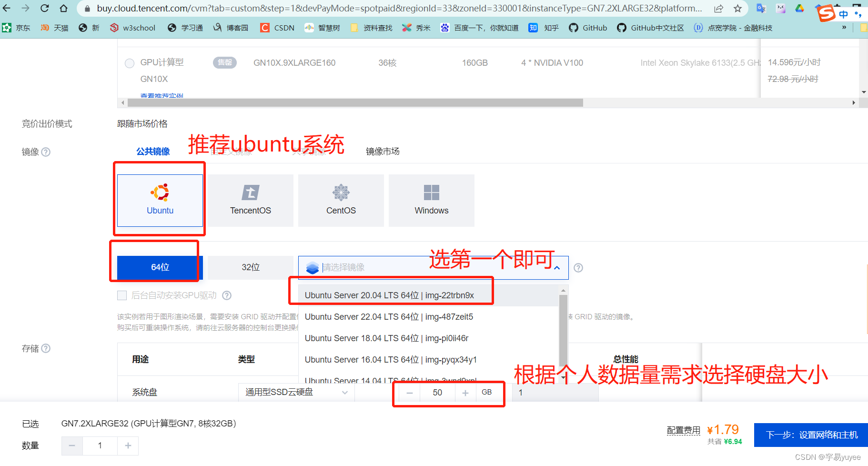868x466 pixels.
Task: Open the 百度一下 bookmark
Action: [x=479, y=28]
